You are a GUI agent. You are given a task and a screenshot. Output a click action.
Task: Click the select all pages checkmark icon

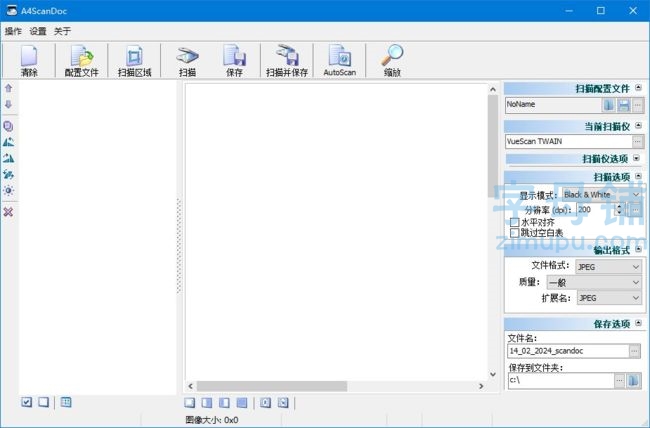(x=27, y=402)
